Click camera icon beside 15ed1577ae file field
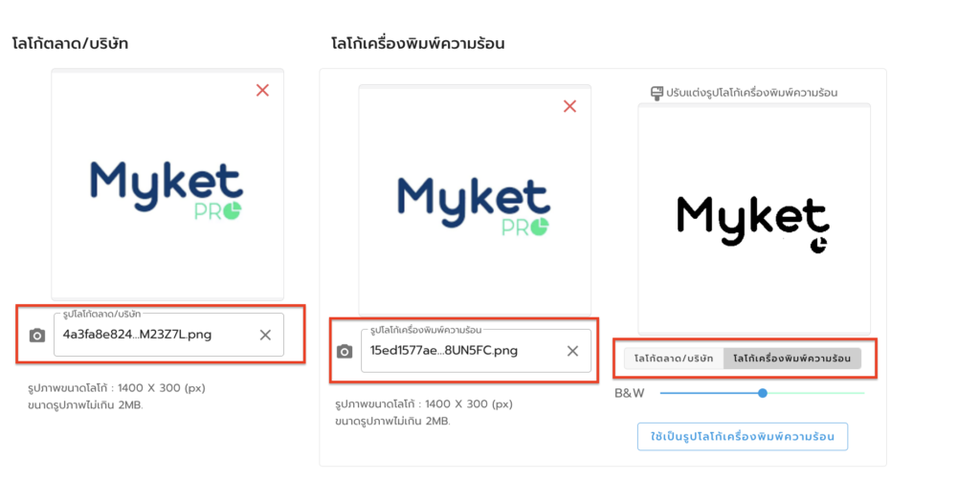 click(345, 352)
